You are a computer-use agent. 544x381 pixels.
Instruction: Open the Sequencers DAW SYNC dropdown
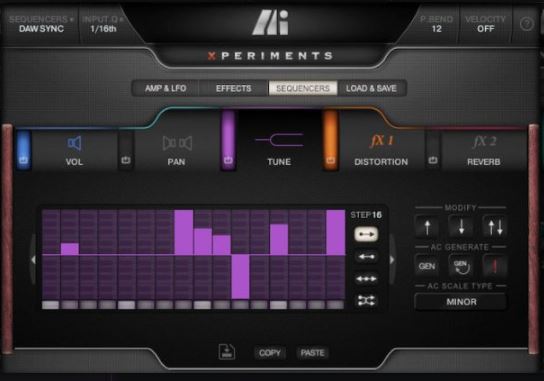pyautogui.click(x=41, y=24)
